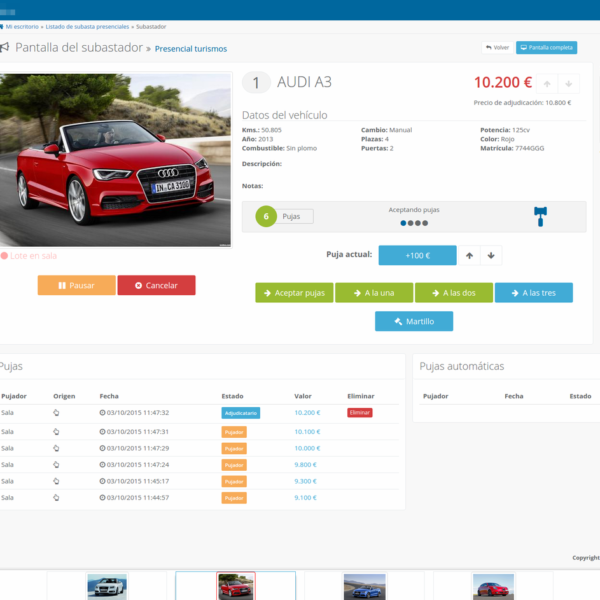Open the Presencial turismos link
This screenshot has height=600, width=600.
pos(190,48)
